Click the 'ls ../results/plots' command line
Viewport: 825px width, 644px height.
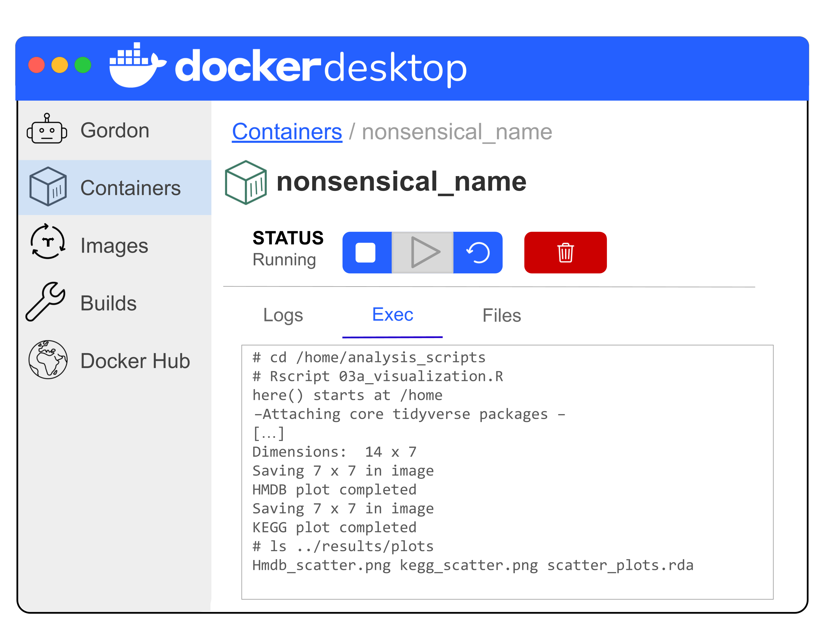coord(343,546)
